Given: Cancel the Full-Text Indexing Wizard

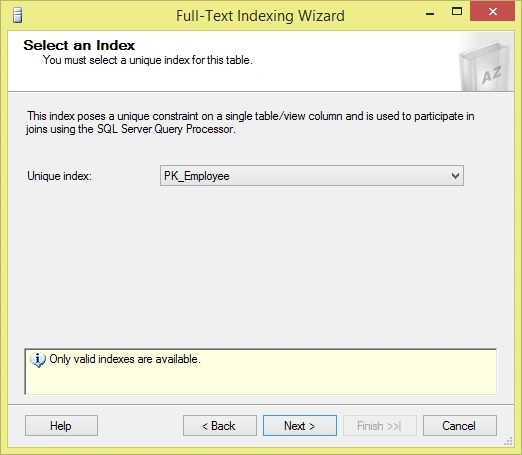Looking at the screenshot, I should [x=460, y=426].
